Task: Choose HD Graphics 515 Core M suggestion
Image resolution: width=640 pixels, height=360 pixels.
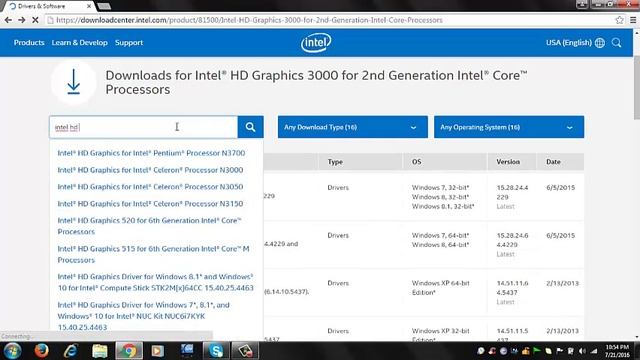Action: (x=153, y=254)
